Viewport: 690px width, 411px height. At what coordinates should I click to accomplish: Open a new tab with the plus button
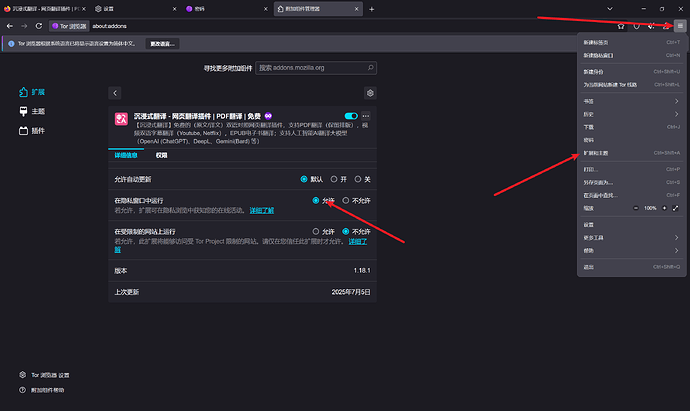click(371, 9)
